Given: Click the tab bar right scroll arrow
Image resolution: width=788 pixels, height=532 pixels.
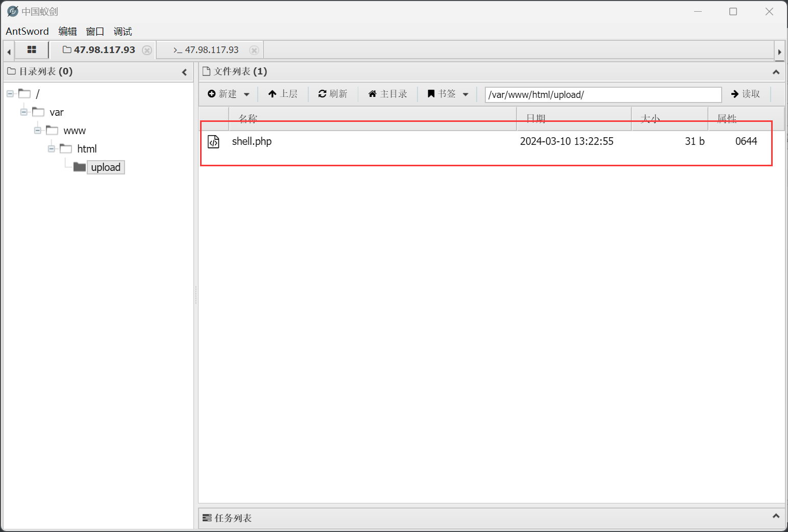Looking at the screenshot, I should pyautogui.click(x=779, y=52).
